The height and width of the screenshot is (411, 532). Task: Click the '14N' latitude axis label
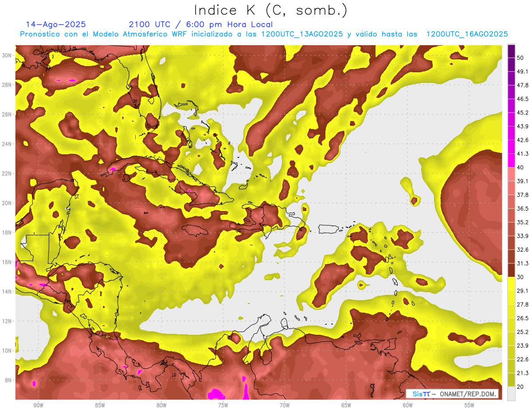[x=8, y=291]
